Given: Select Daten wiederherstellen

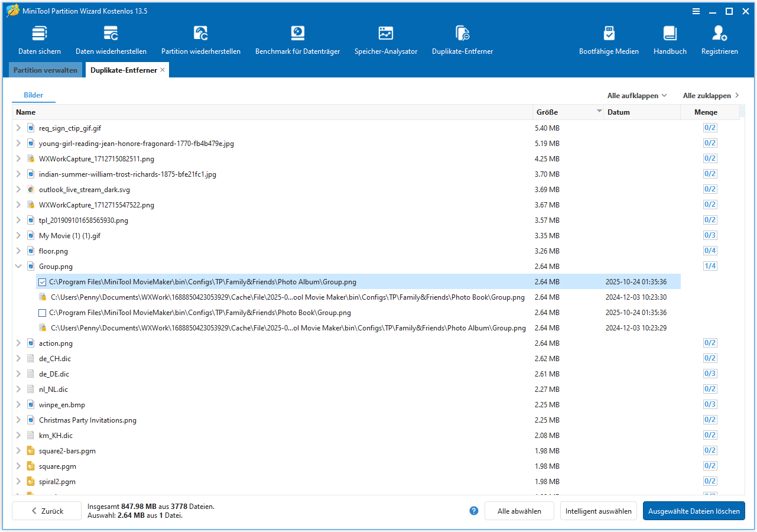Looking at the screenshot, I should pyautogui.click(x=111, y=38).
